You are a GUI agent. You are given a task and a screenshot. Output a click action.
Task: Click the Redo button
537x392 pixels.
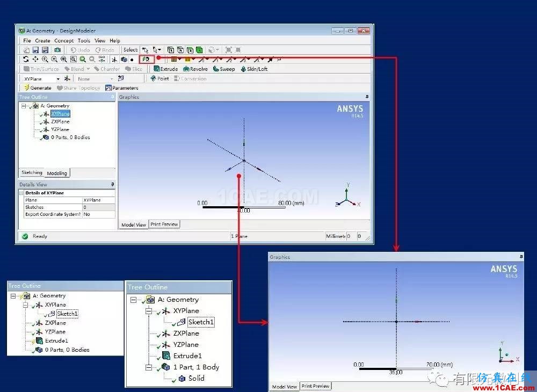pos(105,50)
